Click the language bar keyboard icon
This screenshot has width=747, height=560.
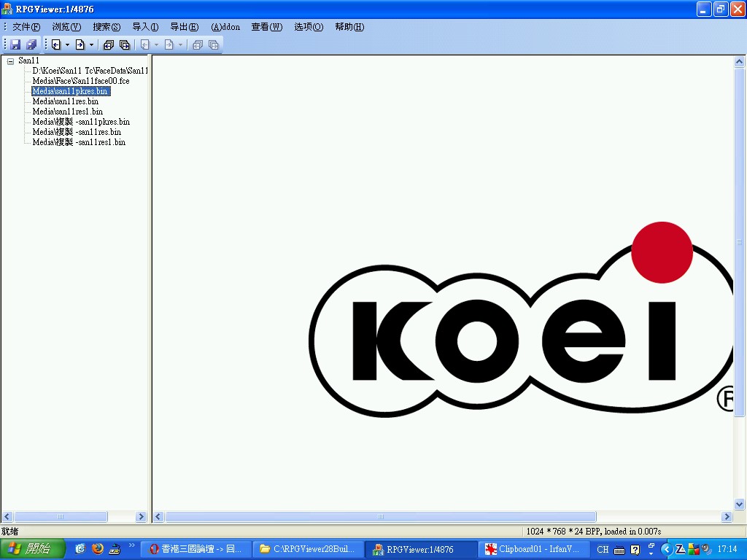[619, 550]
